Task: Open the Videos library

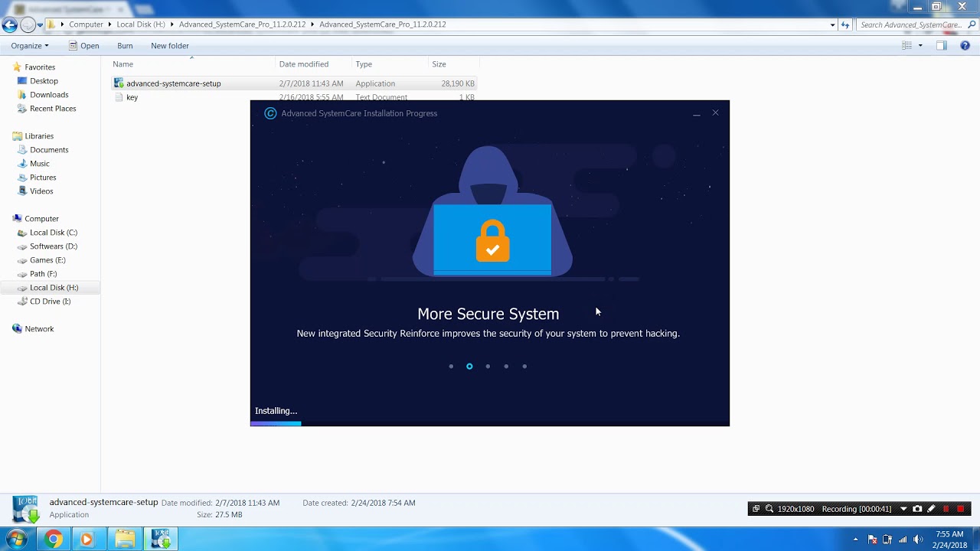Action: tap(41, 191)
